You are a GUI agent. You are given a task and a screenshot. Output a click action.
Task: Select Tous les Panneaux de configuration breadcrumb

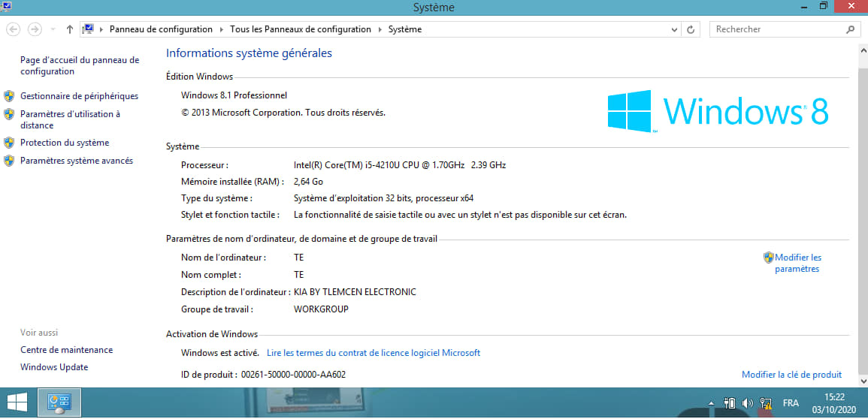(x=300, y=29)
